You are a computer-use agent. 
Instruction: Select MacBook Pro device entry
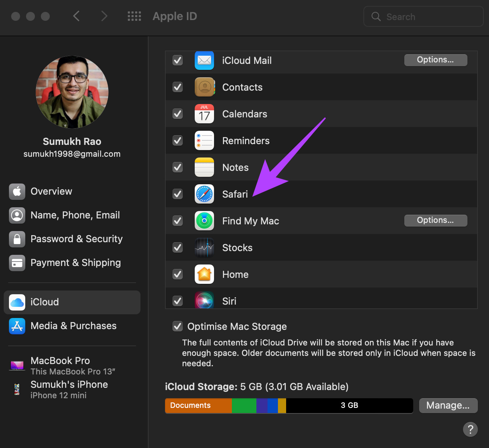tap(72, 366)
